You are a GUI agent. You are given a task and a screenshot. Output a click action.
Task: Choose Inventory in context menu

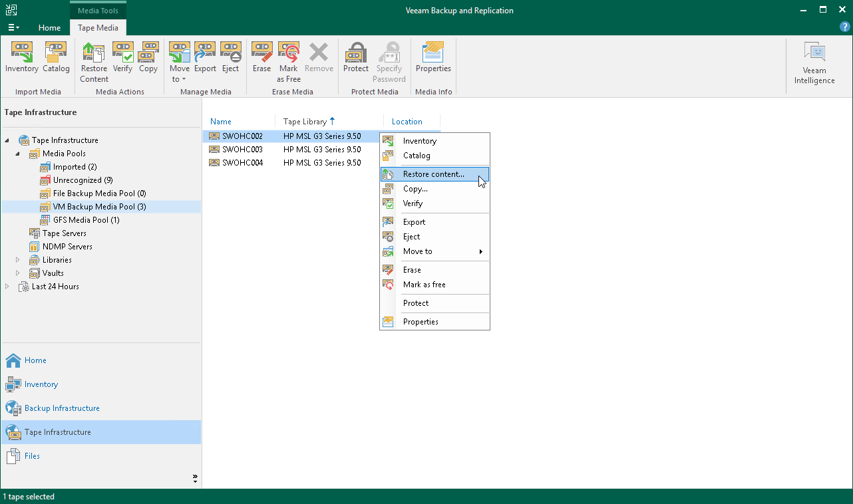tap(435, 141)
